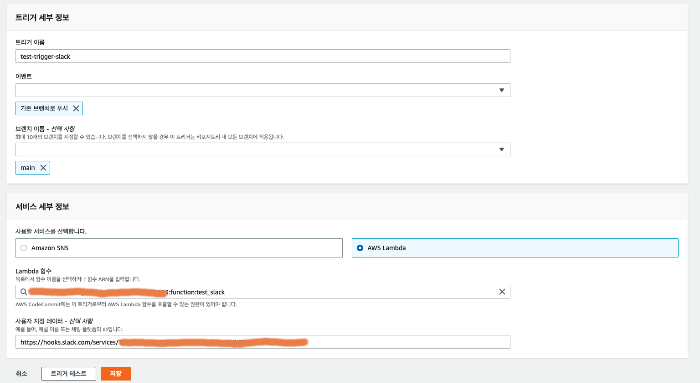This screenshot has height=383, width=700.
Task: Remove the default branch push event tag
Action: [76, 108]
